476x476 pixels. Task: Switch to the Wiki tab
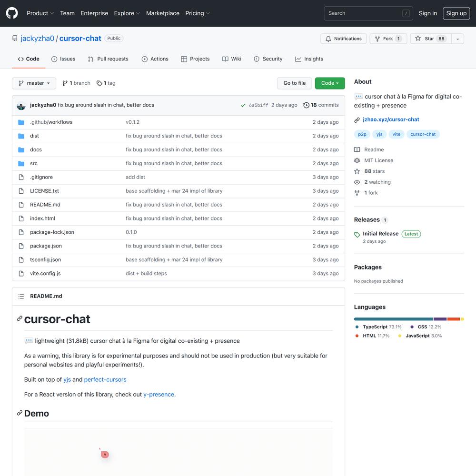[x=232, y=59]
